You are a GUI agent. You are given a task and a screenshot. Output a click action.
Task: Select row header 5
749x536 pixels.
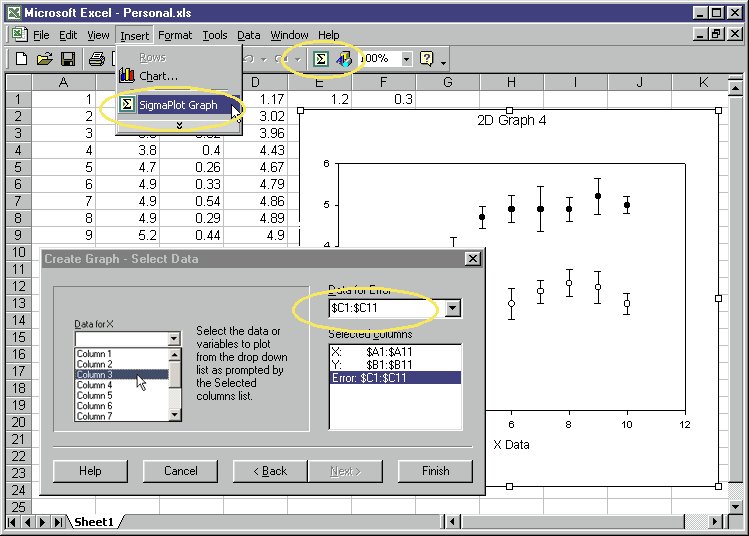[18, 167]
